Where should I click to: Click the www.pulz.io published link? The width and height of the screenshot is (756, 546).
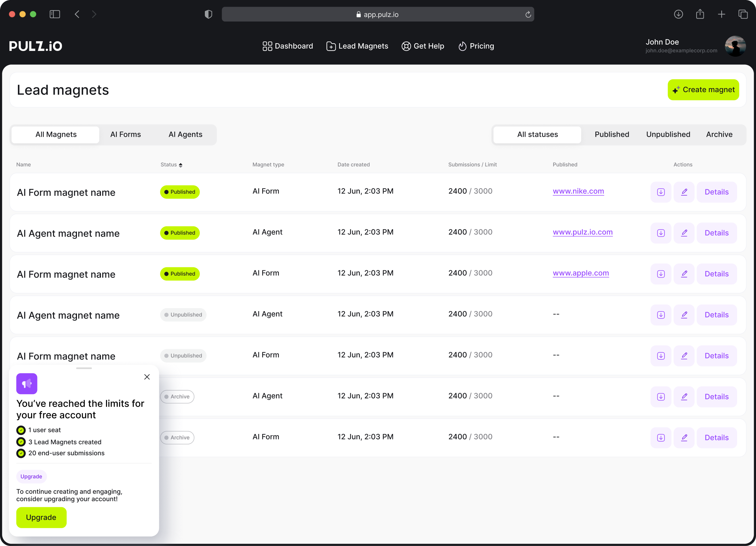[582, 232]
